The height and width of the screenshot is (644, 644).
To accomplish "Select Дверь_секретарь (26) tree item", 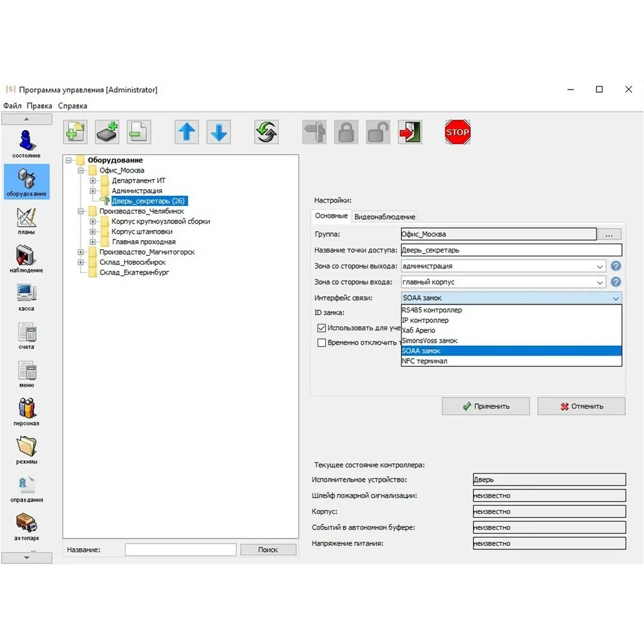I will click(149, 201).
